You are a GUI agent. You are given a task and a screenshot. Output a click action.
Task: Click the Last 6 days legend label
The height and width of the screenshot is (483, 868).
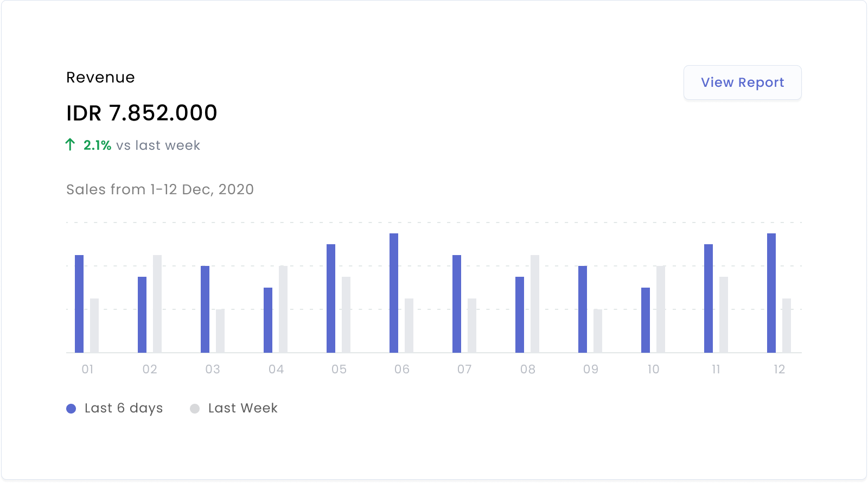tap(124, 408)
